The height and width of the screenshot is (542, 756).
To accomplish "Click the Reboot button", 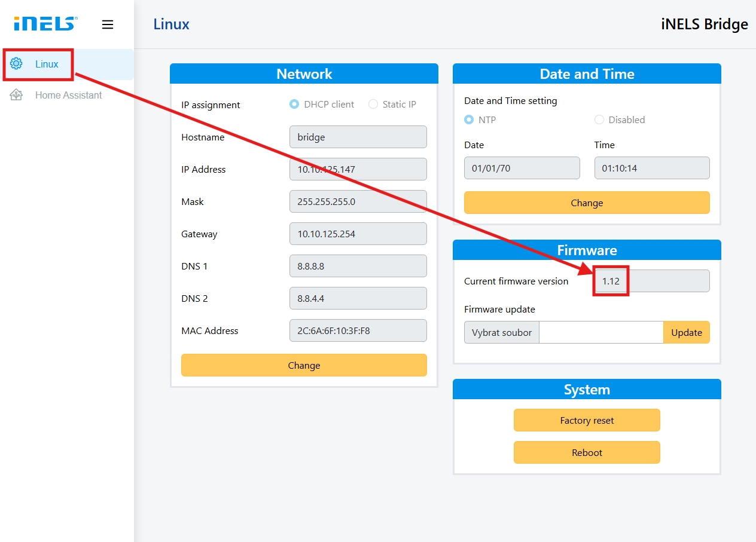I will [586, 452].
